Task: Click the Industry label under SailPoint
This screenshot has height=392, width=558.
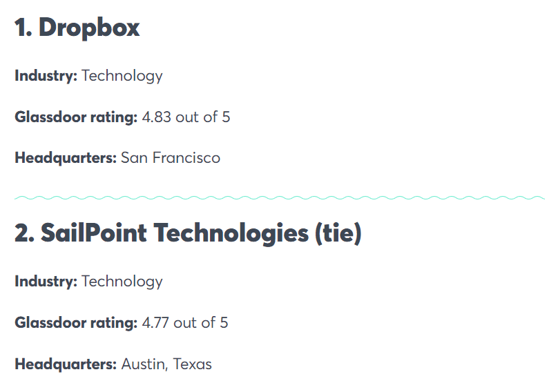Action: (x=46, y=282)
